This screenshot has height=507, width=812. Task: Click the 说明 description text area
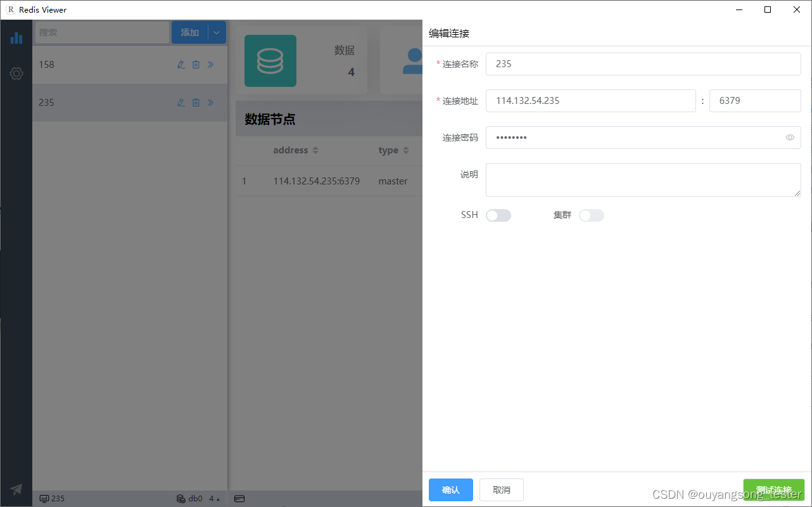tap(644, 180)
